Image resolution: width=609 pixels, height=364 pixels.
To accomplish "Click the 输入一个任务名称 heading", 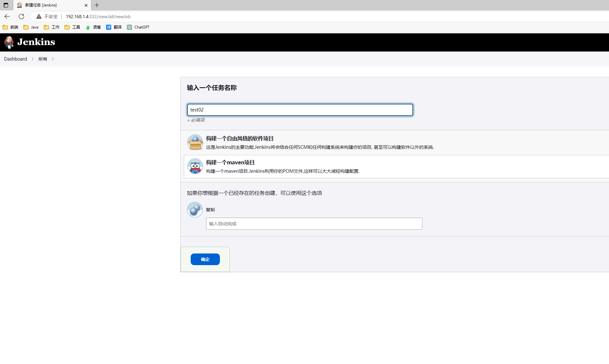I will (212, 88).
